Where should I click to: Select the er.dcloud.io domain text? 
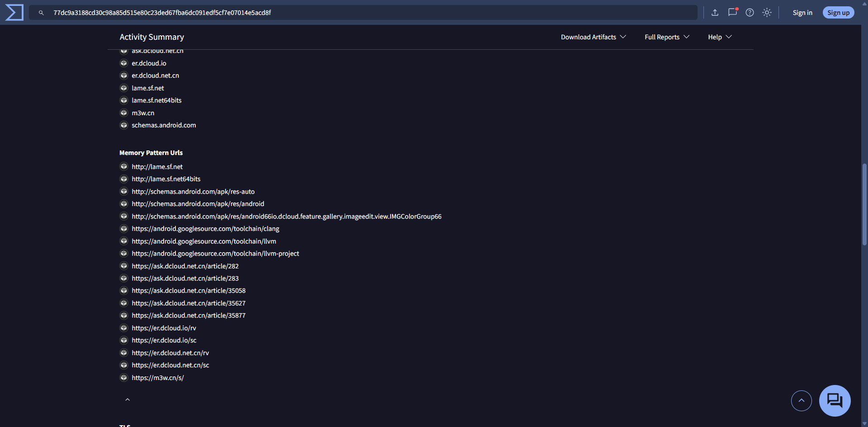(149, 63)
